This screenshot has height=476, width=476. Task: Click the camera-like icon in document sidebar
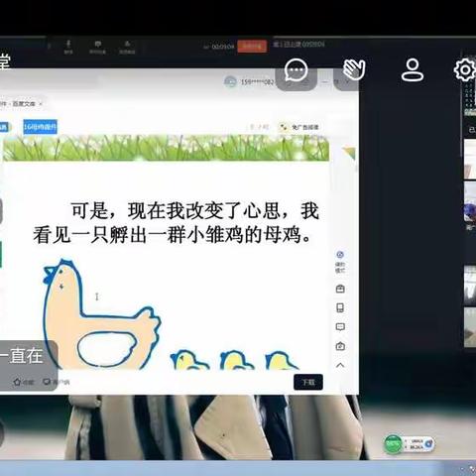[340, 346]
